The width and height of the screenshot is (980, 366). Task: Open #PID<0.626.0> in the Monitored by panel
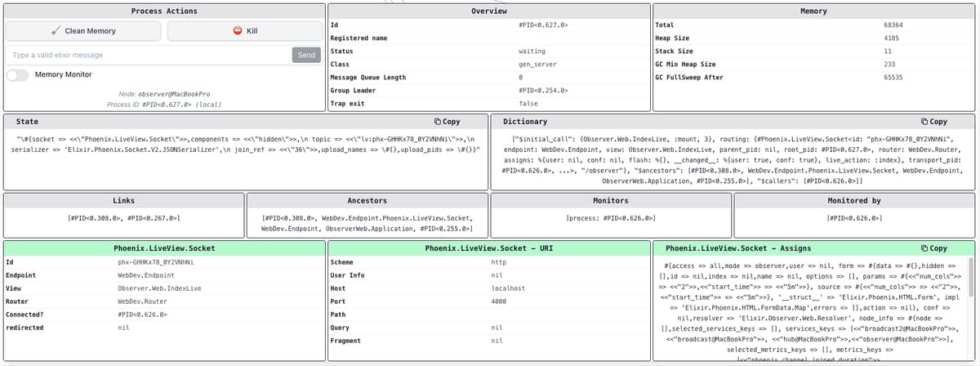pyautogui.click(x=854, y=218)
